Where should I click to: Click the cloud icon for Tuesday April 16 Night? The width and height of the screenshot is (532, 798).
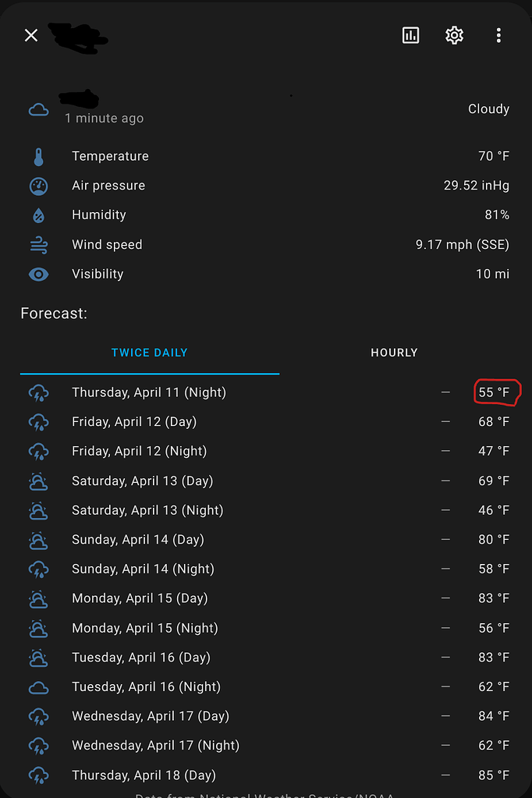[39, 686]
